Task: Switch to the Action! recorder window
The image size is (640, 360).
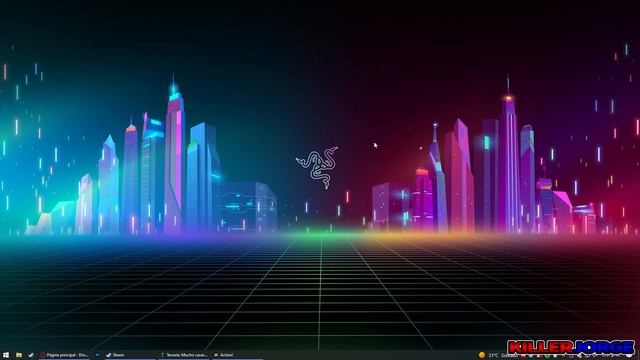Action: point(238,355)
